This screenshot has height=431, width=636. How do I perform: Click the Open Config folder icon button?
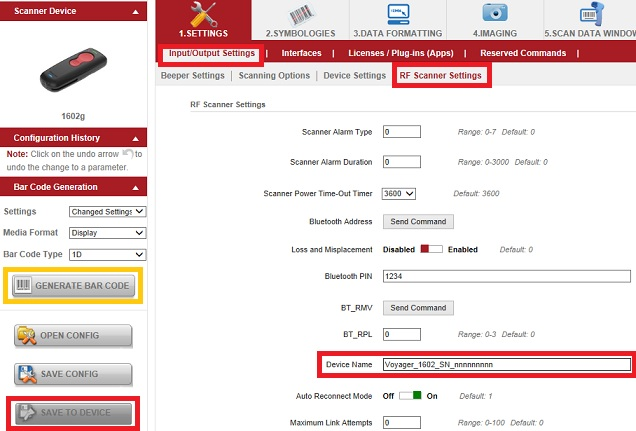(x=73, y=336)
